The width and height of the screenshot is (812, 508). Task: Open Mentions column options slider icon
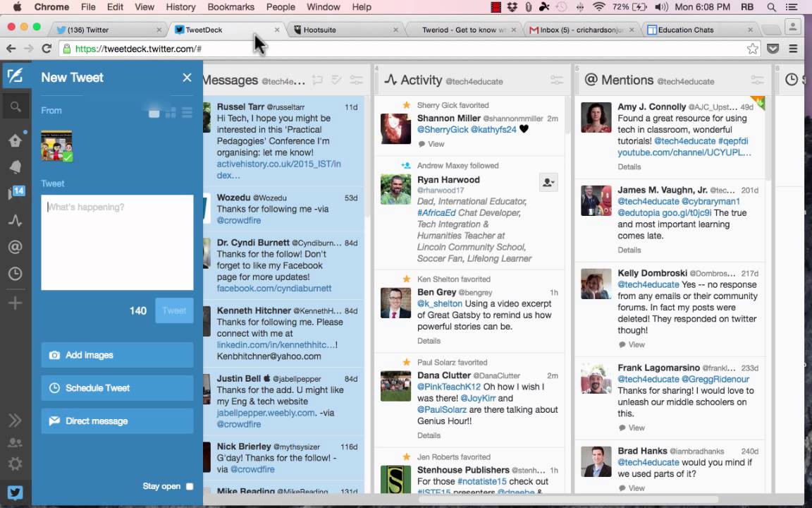tap(757, 80)
